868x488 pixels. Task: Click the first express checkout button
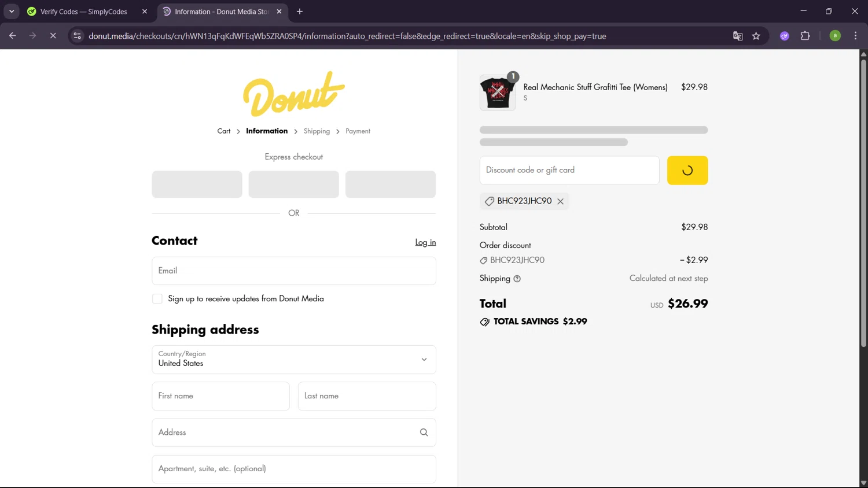click(x=197, y=184)
